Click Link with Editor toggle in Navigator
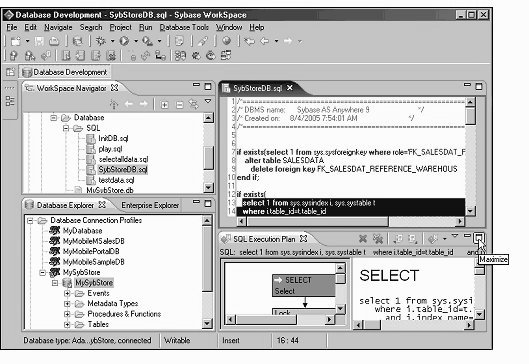Screen dimensions: 529x364 194,104
